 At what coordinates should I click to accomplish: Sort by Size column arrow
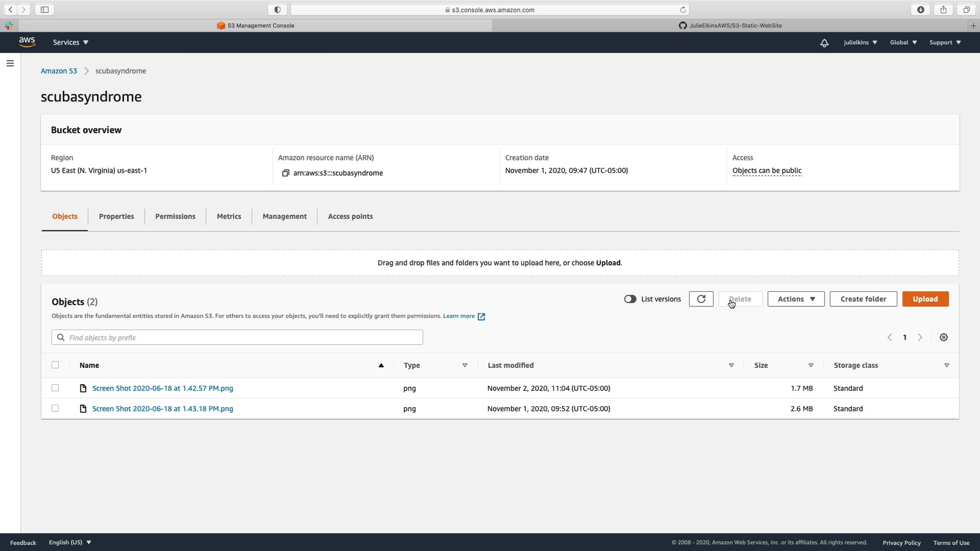pos(811,365)
